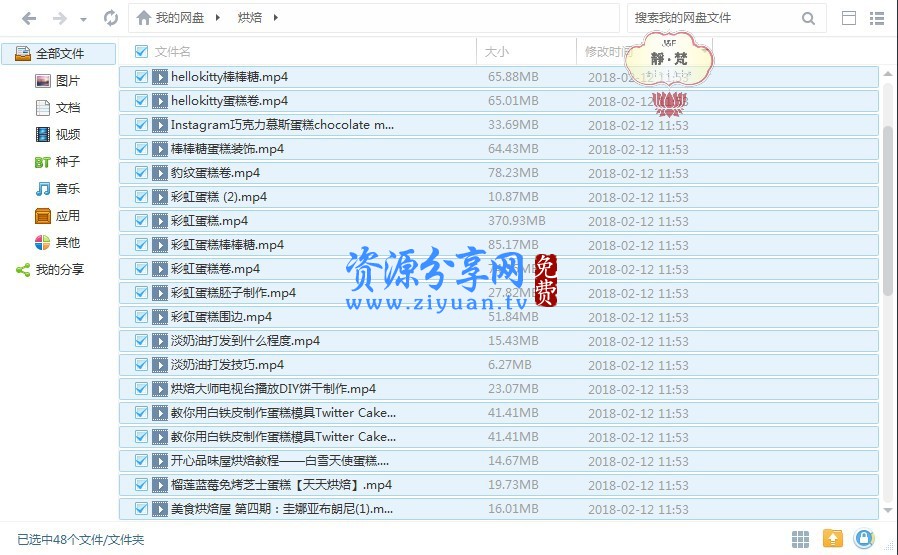Open the orange upload icon at bottom

pyautogui.click(x=832, y=539)
